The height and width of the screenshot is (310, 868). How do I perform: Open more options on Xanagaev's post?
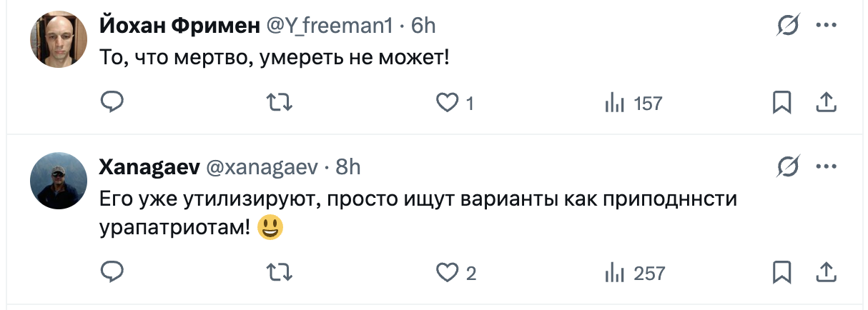click(826, 167)
